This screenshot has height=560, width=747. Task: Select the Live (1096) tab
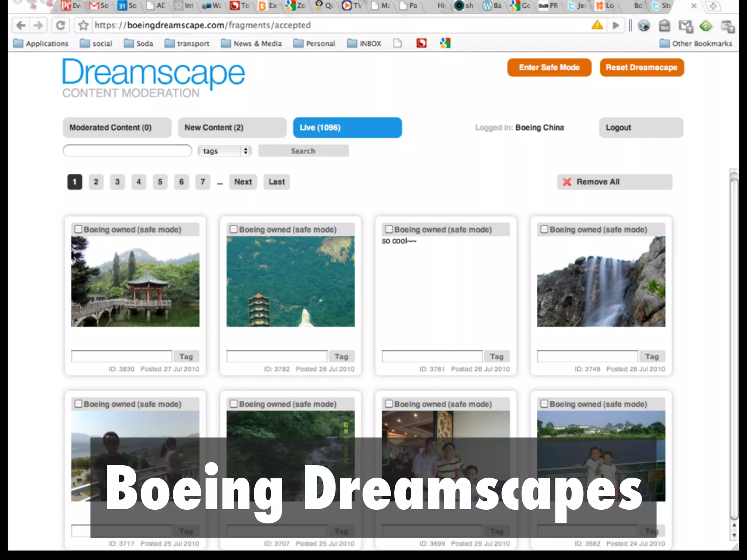click(347, 128)
